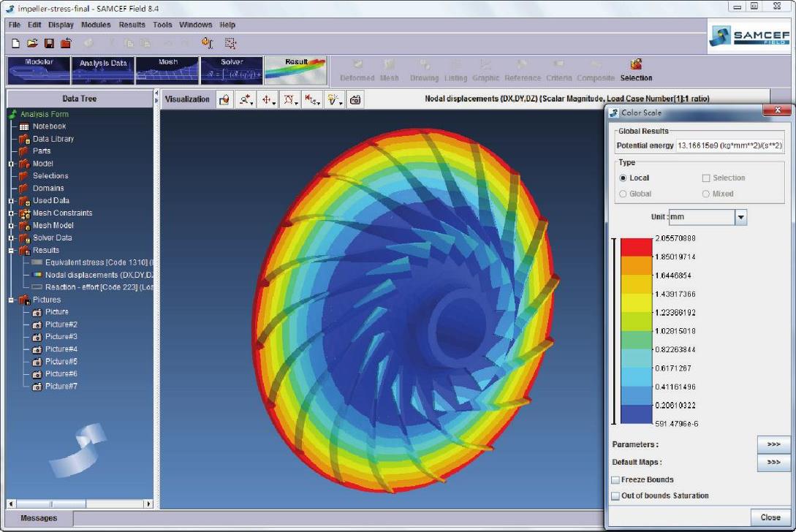The image size is (796, 532).
Task: Open the Results menu
Action: [132, 25]
